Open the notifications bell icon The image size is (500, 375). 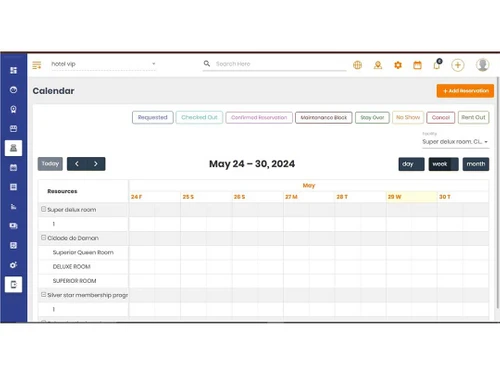[x=437, y=64]
